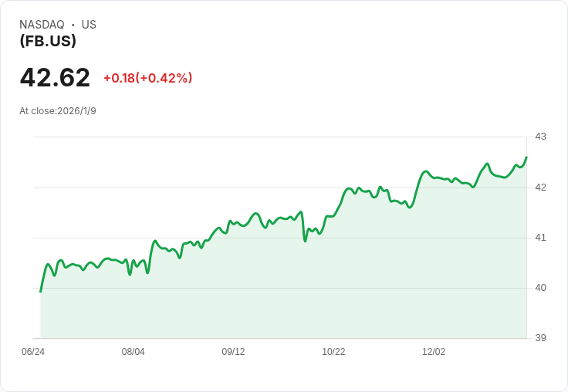Click the 40 price axis label
Image resolution: width=568 pixels, height=392 pixels.
click(x=540, y=288)
